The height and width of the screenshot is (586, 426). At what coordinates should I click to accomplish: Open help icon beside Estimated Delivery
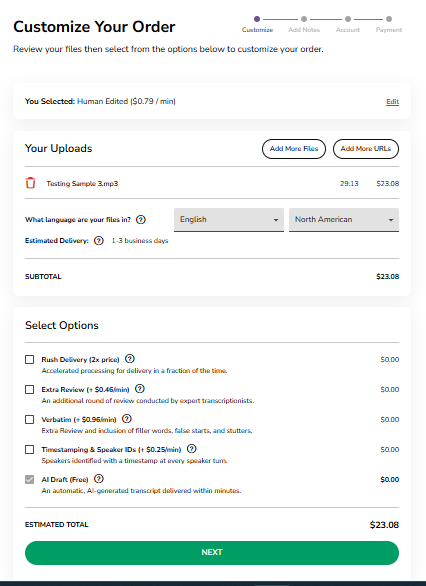click(x=99, y=241)
